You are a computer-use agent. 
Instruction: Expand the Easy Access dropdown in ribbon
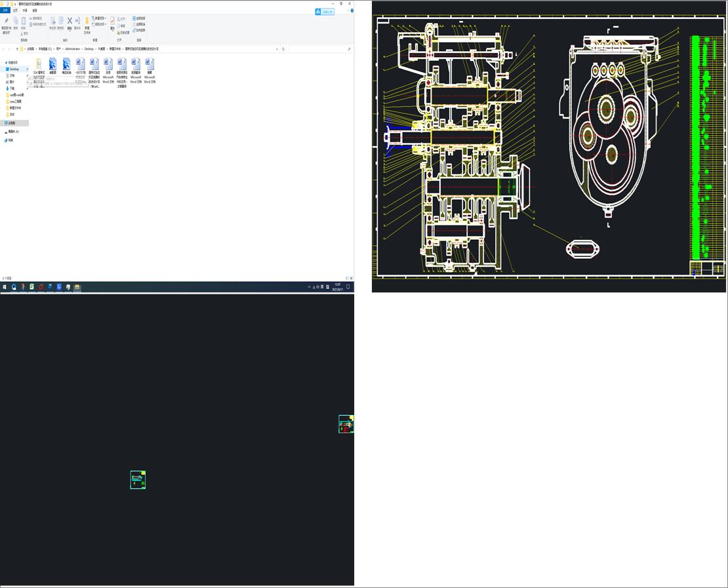point(100,24)
